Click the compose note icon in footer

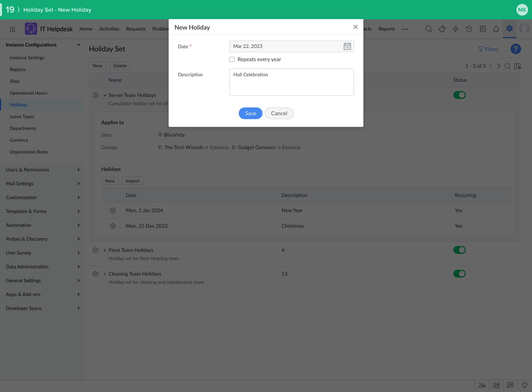(x=496, y=385)
